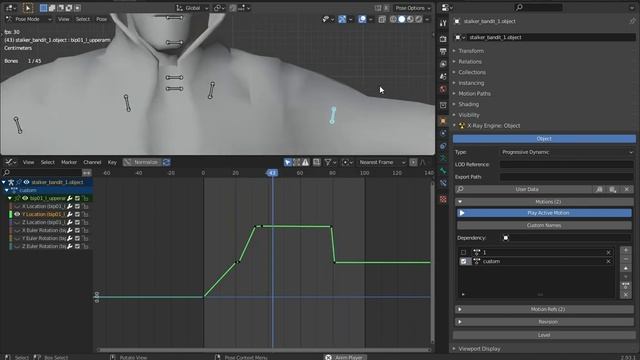Collapse the custom action in channel list

(x=7, y=191)
